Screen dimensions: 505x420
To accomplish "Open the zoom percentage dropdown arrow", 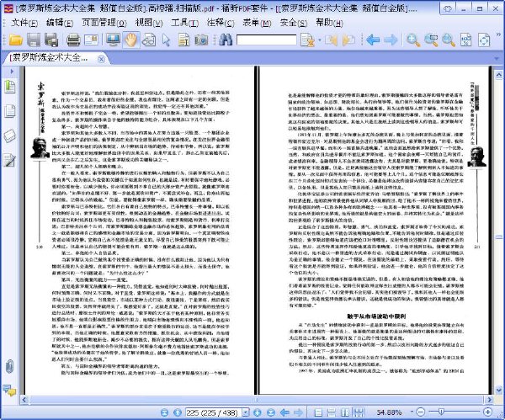I will (x=412, y=412).
